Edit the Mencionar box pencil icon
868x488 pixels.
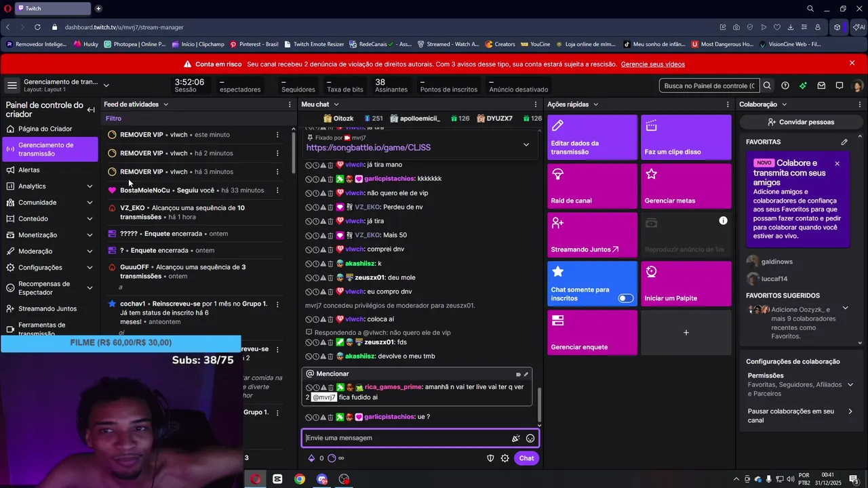point(526,374)
